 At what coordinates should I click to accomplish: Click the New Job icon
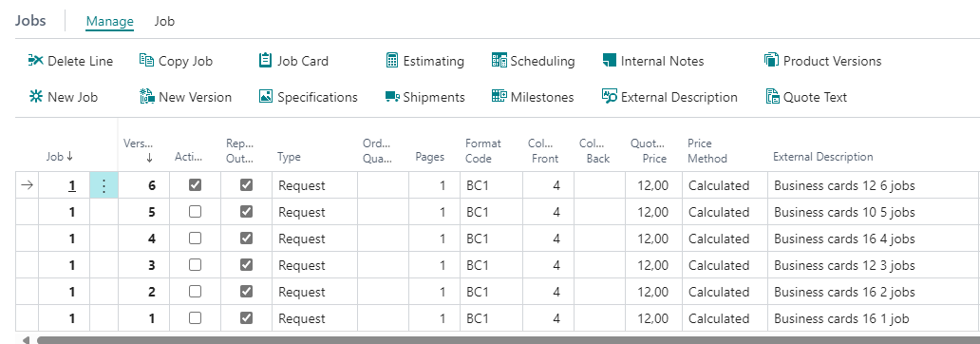(36, 97)
